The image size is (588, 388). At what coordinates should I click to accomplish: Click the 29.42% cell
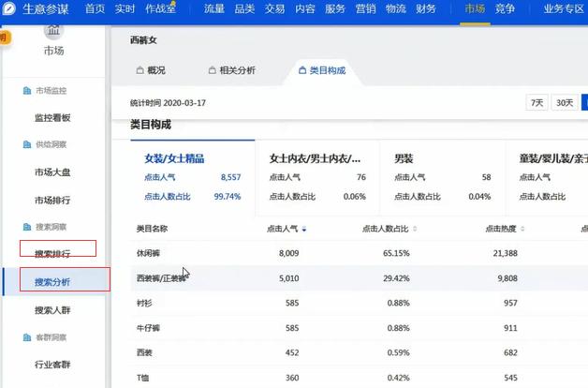pos(396,278)
